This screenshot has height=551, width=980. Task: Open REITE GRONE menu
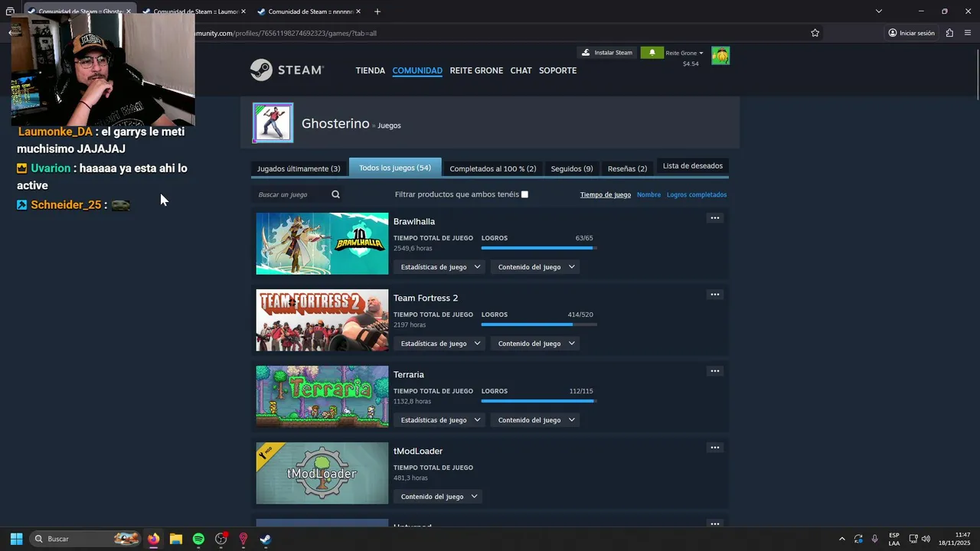476,70
